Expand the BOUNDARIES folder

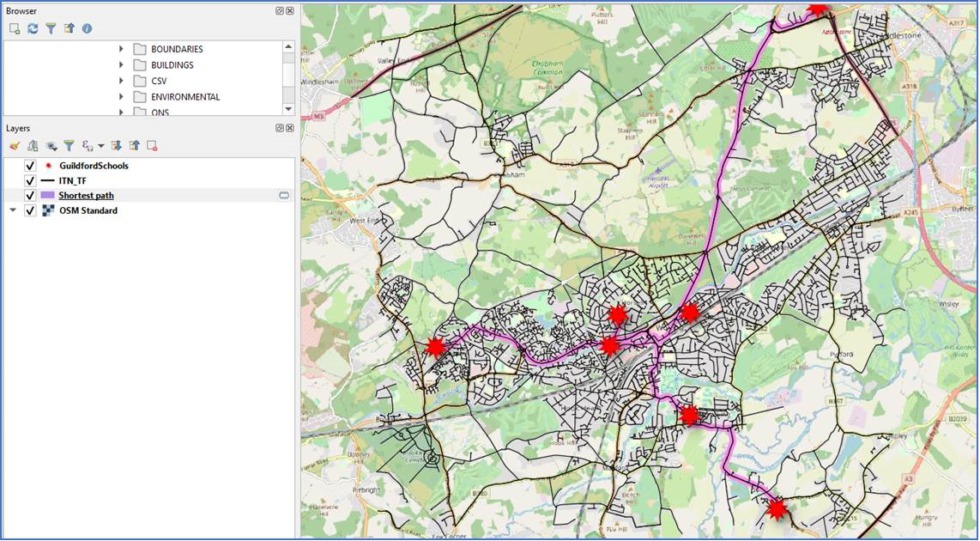(121, 49)
